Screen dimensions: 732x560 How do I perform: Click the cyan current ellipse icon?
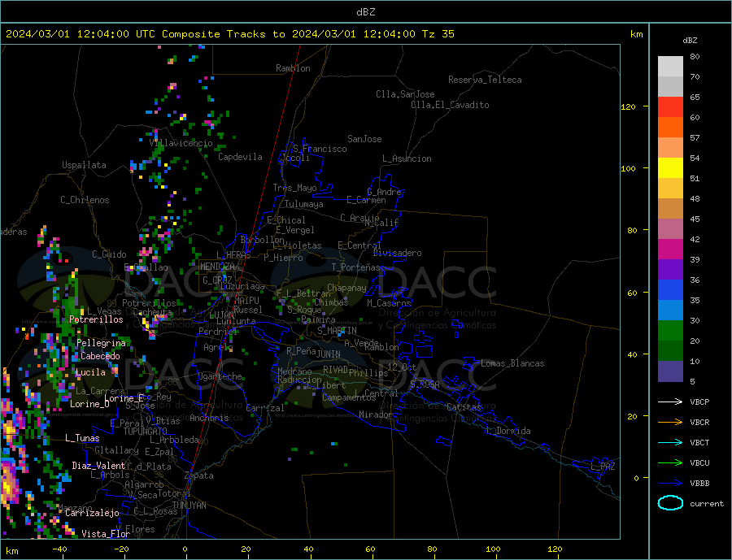(670, 503)
